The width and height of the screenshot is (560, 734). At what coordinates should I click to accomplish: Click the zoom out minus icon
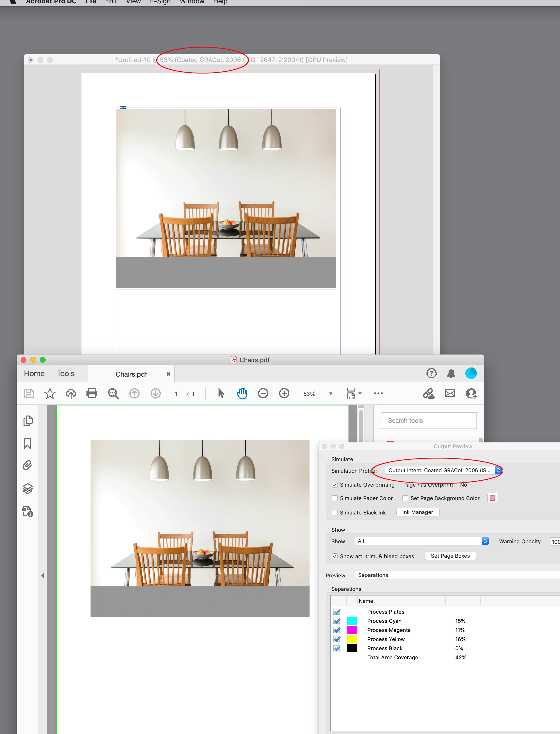263,393
